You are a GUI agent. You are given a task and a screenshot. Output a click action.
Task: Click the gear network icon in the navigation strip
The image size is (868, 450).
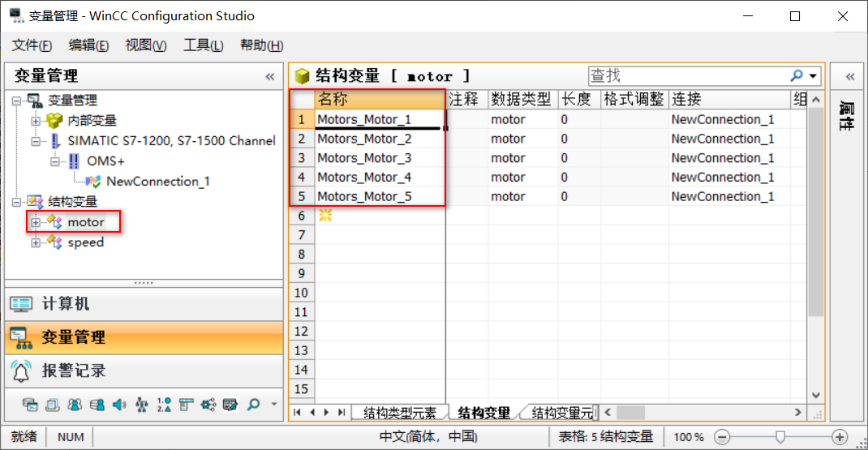(208, 404)
